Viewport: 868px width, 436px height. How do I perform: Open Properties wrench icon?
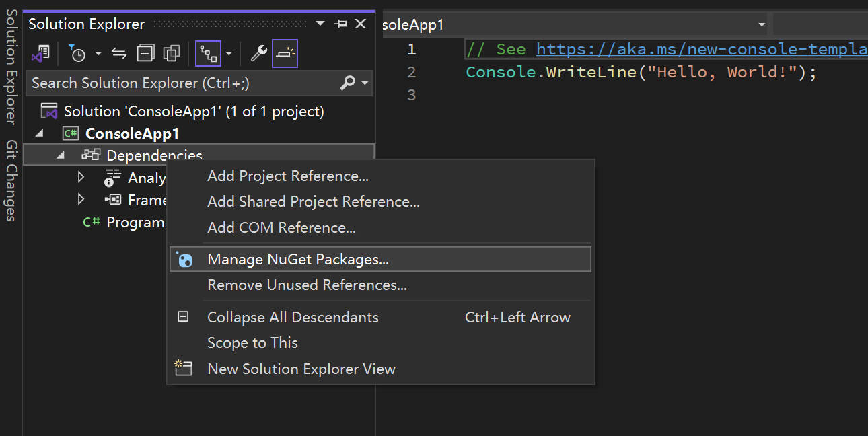click(x=258, y=54)
